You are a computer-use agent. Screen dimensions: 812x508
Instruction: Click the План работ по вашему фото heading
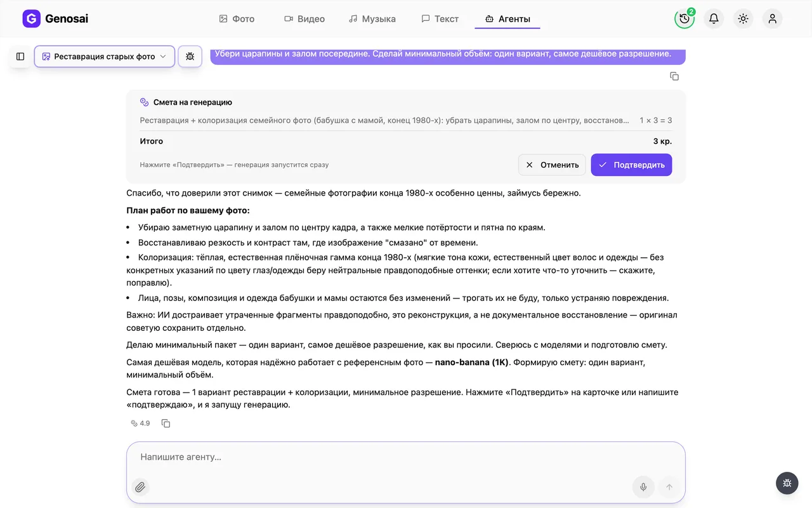pyautogui.click(x=188, y=210)
